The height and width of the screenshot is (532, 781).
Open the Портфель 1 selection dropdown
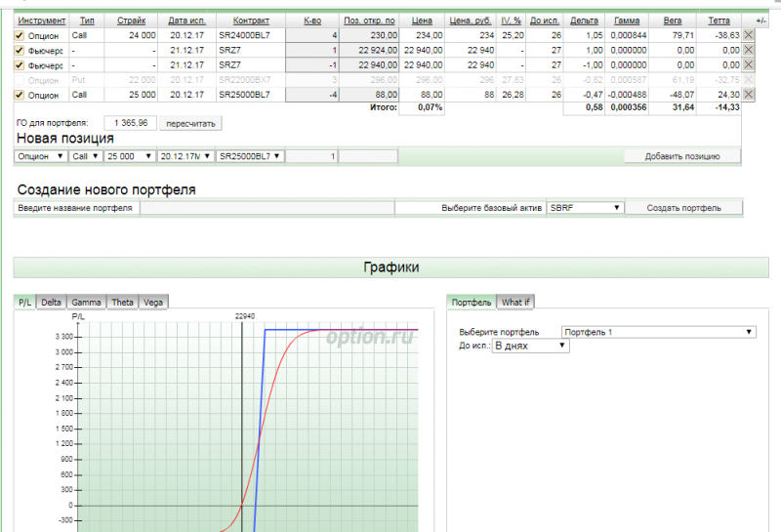pyautogui.click(x=658, y=332)
